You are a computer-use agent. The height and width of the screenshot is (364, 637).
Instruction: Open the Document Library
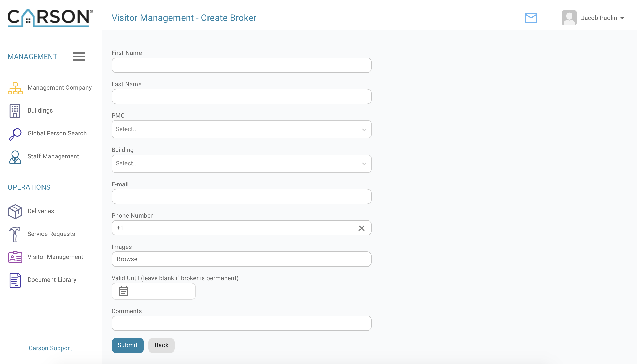click(52, 279)
